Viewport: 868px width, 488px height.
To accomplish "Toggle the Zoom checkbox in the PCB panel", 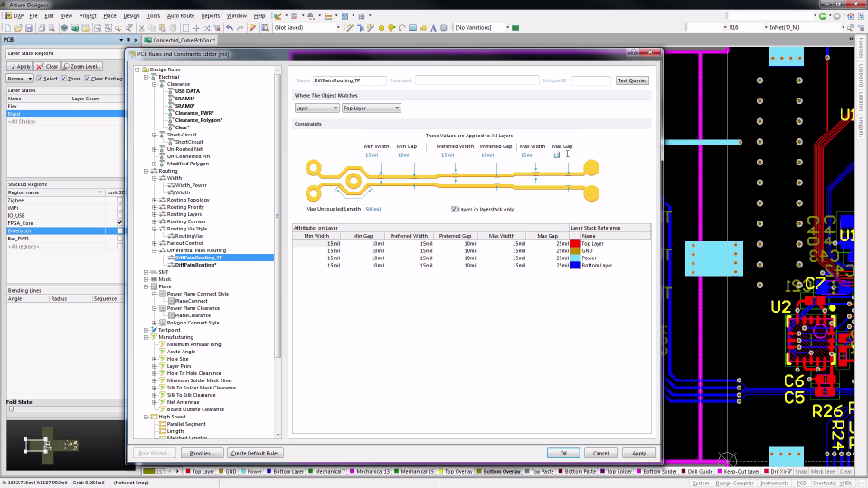I will (x=63, y=79).
